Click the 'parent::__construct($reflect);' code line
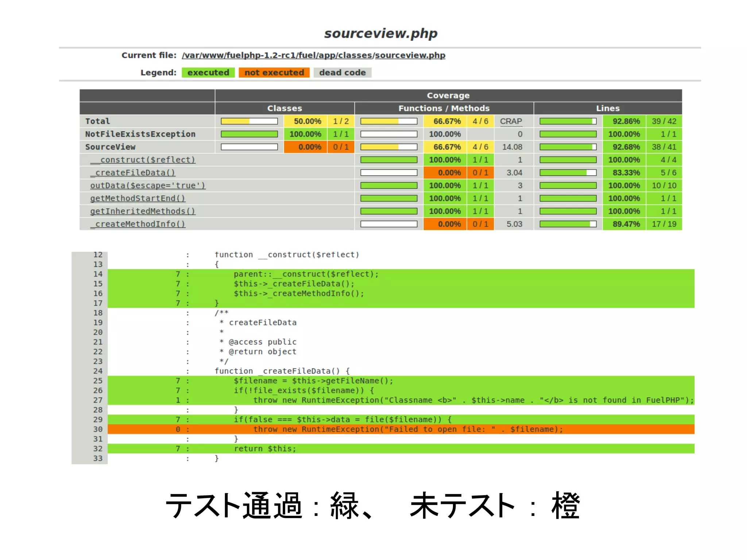Screen dimensions: 747x560 click(x=401, y=274)
